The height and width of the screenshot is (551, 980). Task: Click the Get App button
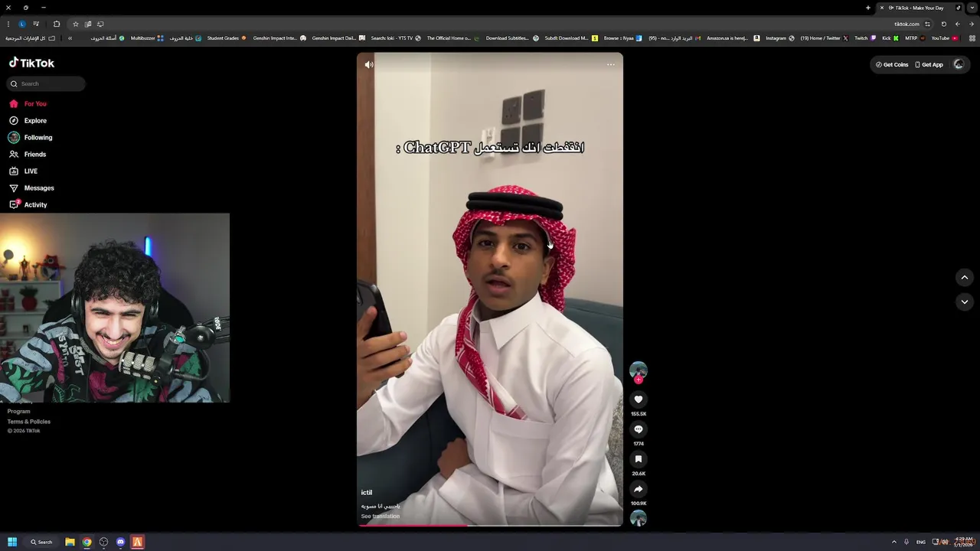[929, 64]
